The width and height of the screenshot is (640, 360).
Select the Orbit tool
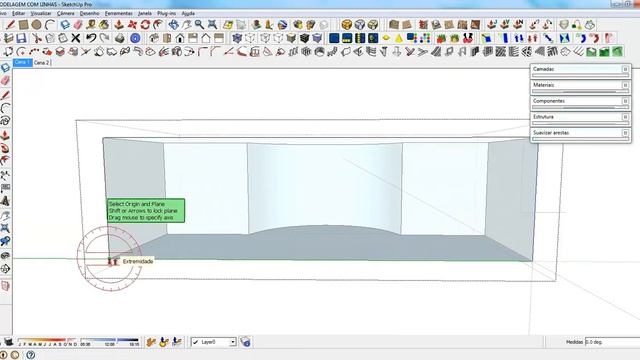(173, 25)
